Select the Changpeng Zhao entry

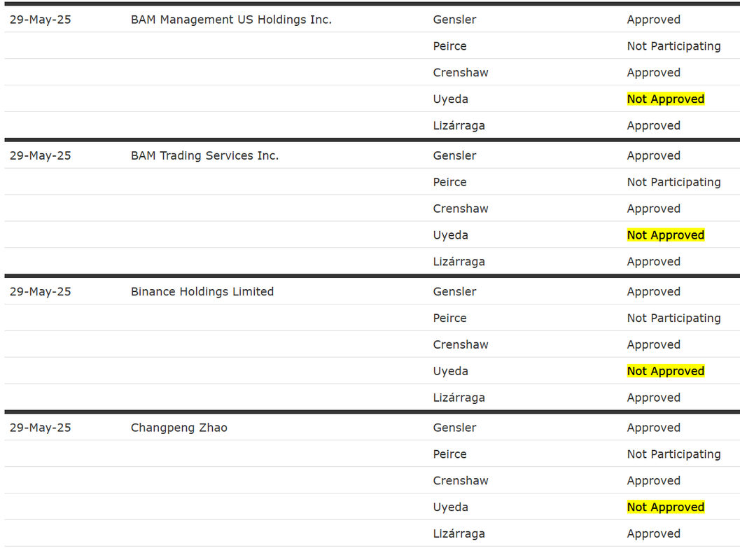coord(179,428)
